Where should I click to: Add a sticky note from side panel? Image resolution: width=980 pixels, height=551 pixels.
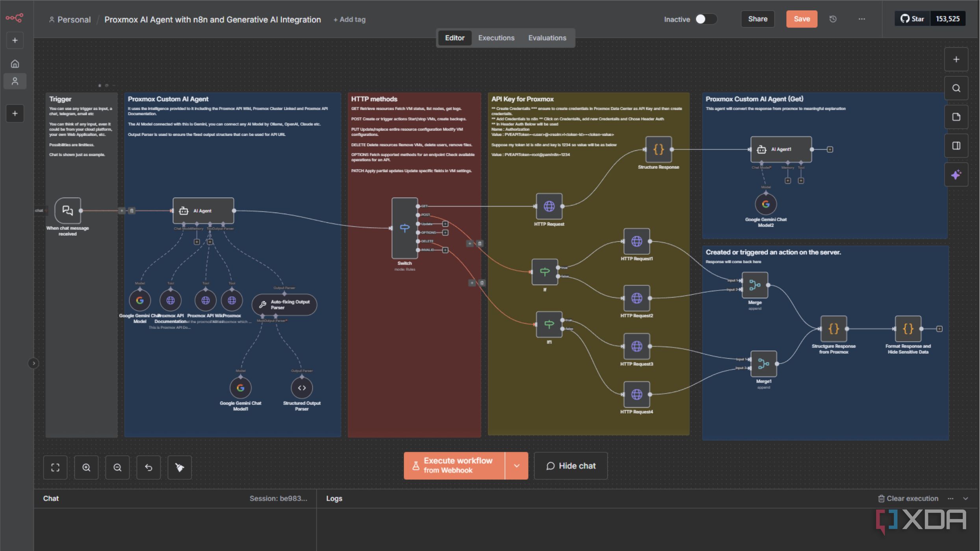(956, 117)
